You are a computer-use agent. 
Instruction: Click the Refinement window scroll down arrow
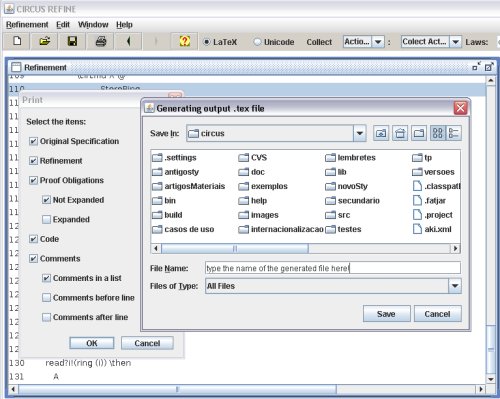pyautogui.click(x=491, y=379)
